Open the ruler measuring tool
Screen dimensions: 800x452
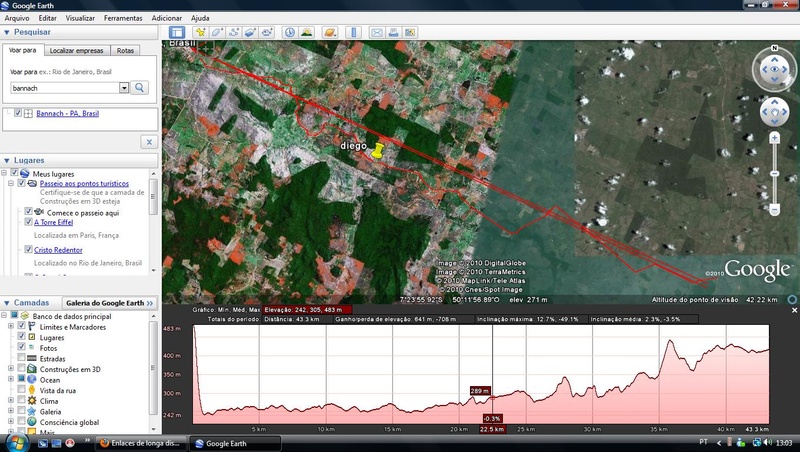(353, 33)
